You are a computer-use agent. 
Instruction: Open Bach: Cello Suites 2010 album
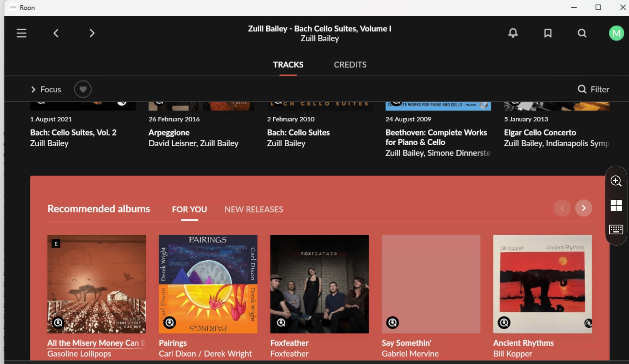point(298,133)
